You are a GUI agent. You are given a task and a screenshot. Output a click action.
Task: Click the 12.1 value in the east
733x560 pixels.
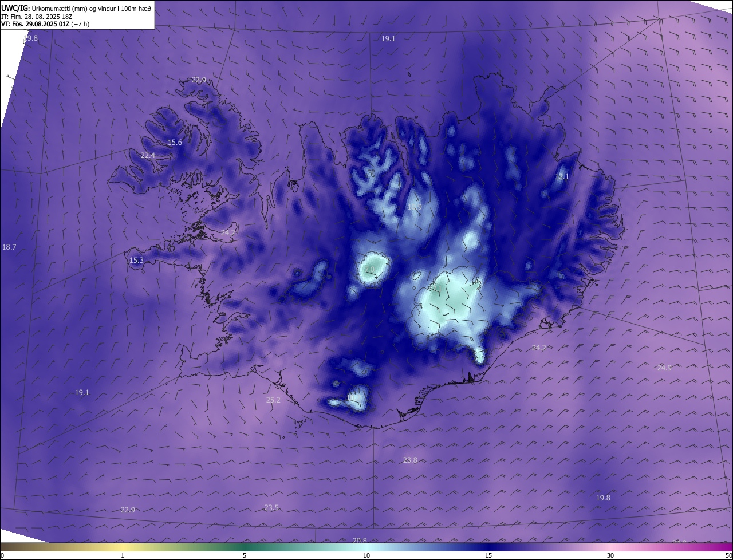coord(562,177)
